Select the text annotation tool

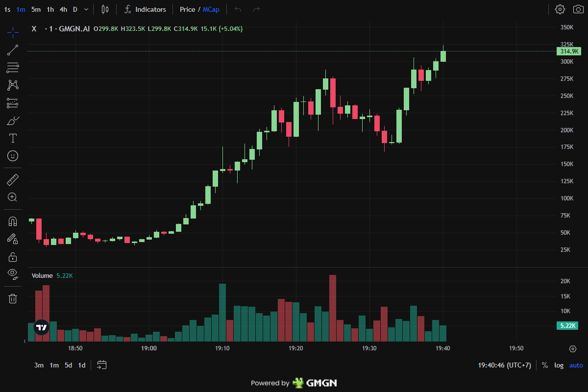(x=12, y=138)
